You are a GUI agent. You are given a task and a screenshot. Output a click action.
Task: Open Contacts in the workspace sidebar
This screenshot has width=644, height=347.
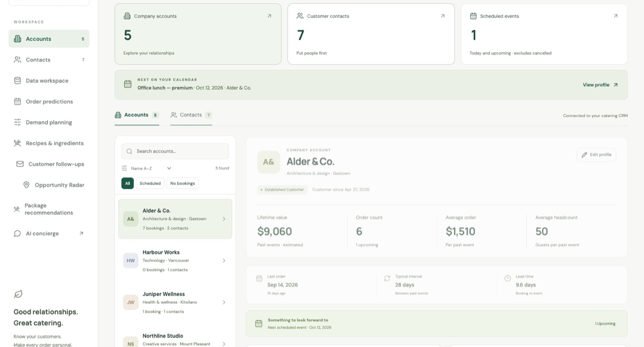[49, 60]
